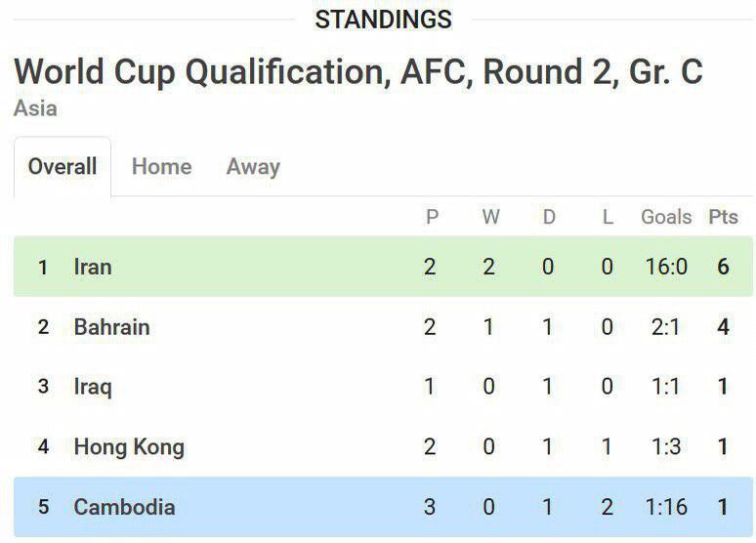Image resolution: width=756 pixels, height=543 pixels.
Task: Open the Bahrain team entry
Action: click(x=111, y=326)
